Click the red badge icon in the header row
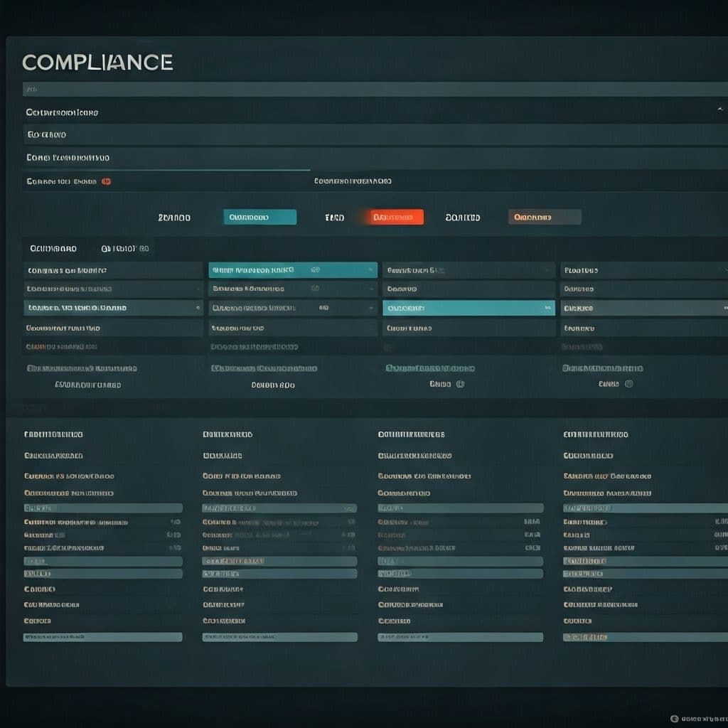Screen dimensions: 728x728 (106, 181)
